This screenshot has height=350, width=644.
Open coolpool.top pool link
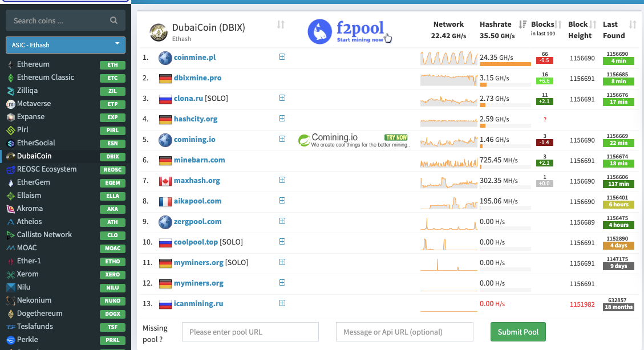[x=196, y=242]
